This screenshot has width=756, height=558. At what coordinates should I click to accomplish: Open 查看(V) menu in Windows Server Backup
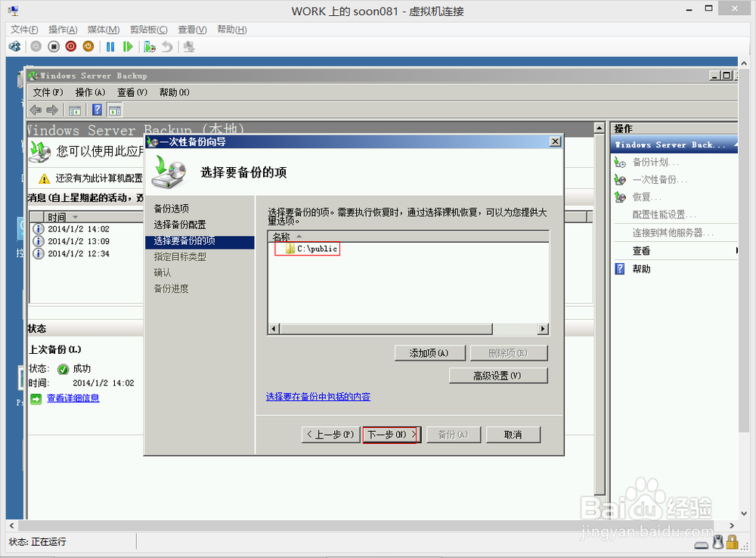coord(132,92)
